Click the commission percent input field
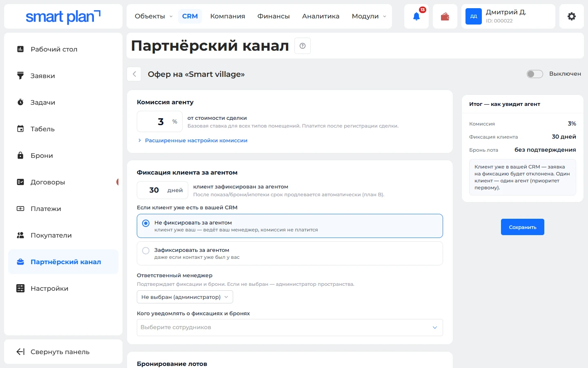The image size is (588, 368). pyautogui.click(x=160, y=121)
